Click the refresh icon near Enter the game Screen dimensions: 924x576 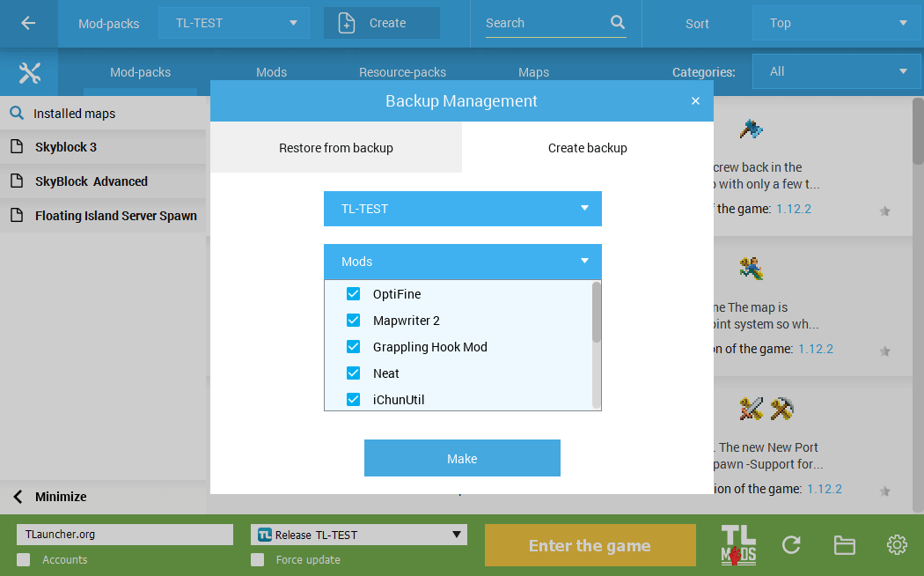tap(790, 544)
